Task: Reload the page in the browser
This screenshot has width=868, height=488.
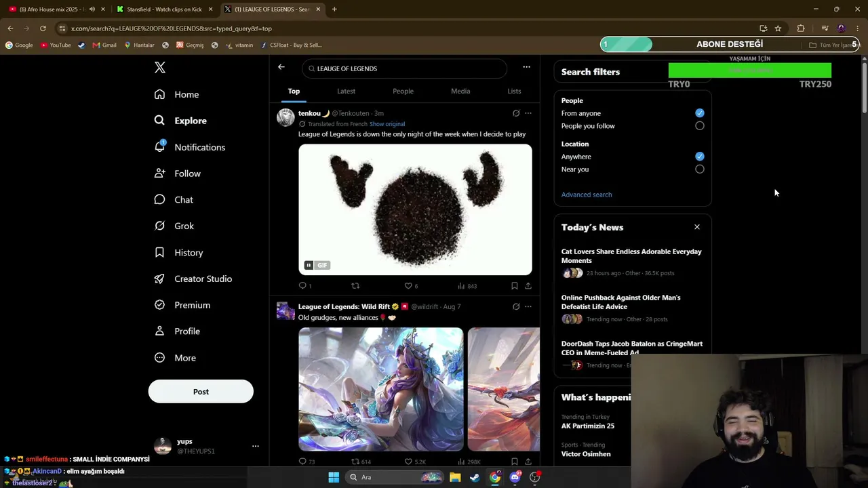Action: click(43, 28)
